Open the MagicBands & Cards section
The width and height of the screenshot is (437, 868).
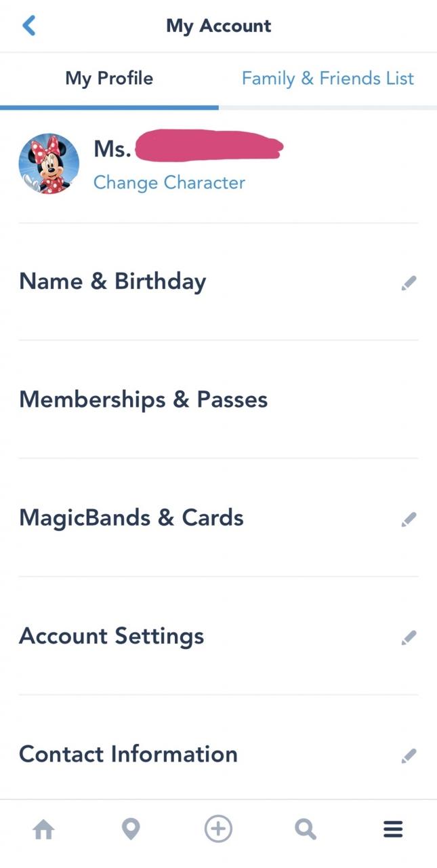point(131,518)
